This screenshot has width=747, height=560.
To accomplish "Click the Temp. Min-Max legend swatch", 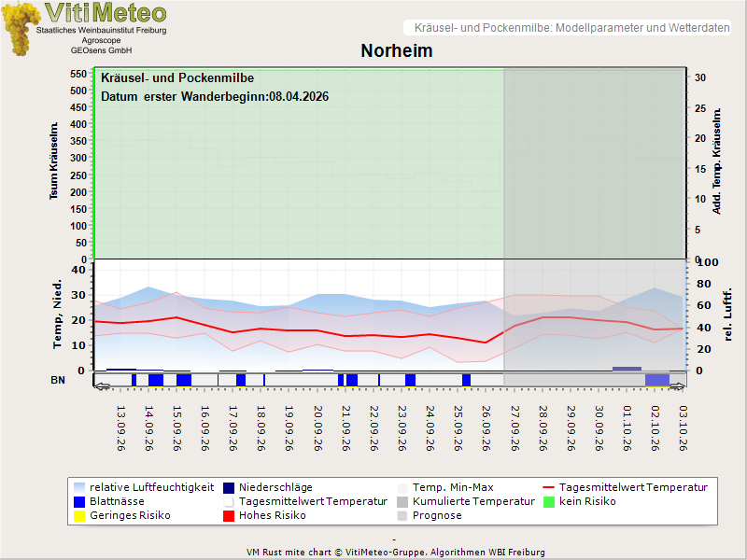I will click(x=402, y=487).
